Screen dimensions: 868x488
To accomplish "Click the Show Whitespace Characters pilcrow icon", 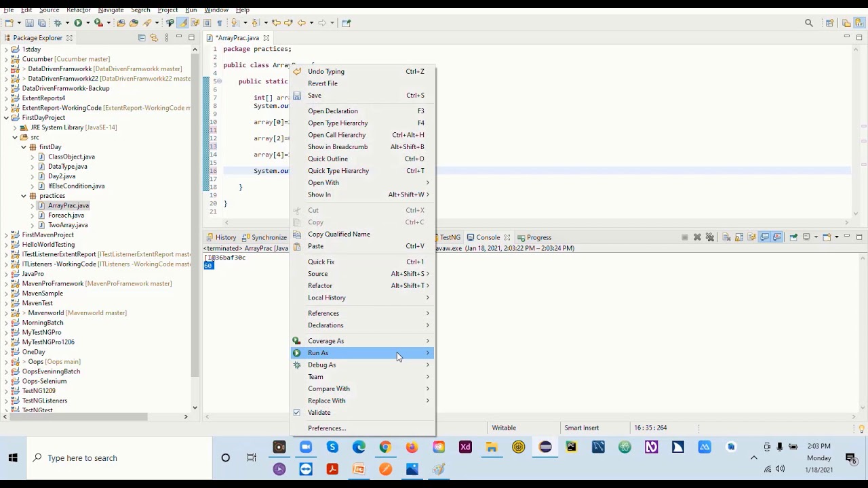I will pos(219,23).
